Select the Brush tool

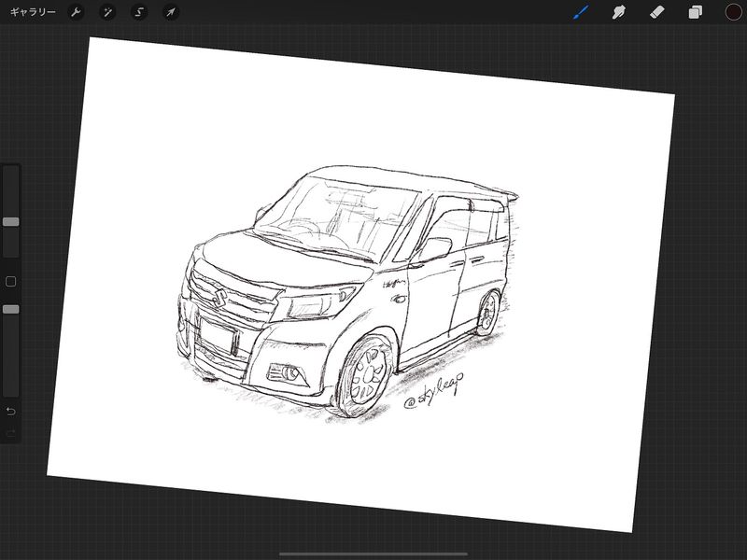coord(581,12)
